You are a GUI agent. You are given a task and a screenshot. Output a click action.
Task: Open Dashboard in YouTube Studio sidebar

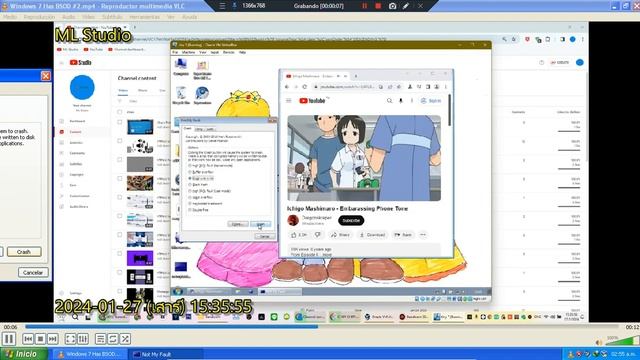[x=77, y=121]
